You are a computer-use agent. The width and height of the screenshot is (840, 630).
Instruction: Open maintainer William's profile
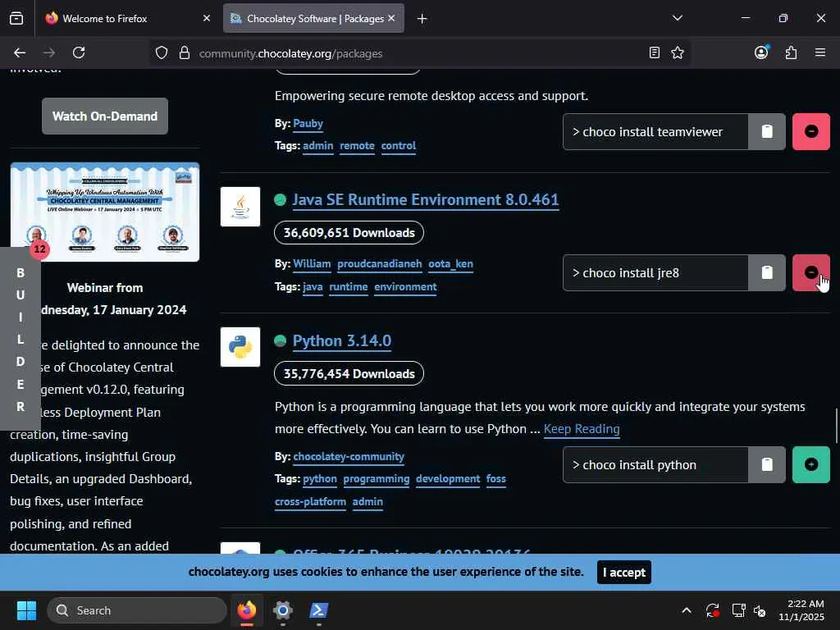point(312,263)
